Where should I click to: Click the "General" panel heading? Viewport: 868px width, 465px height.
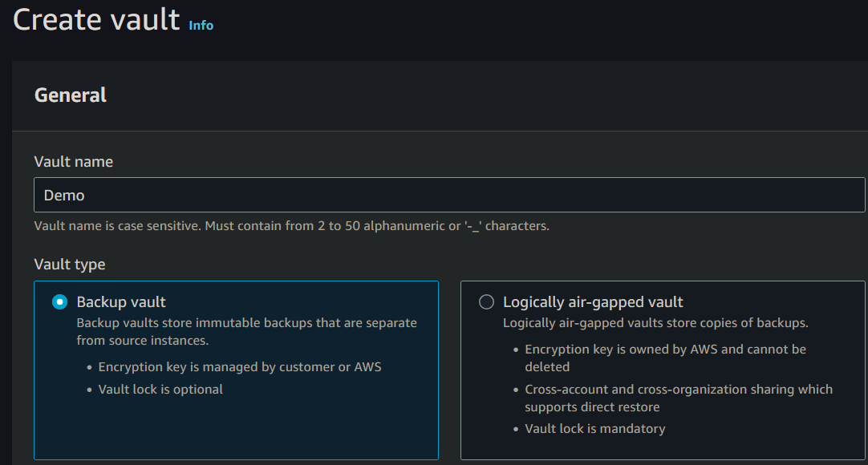pos(71,95)
